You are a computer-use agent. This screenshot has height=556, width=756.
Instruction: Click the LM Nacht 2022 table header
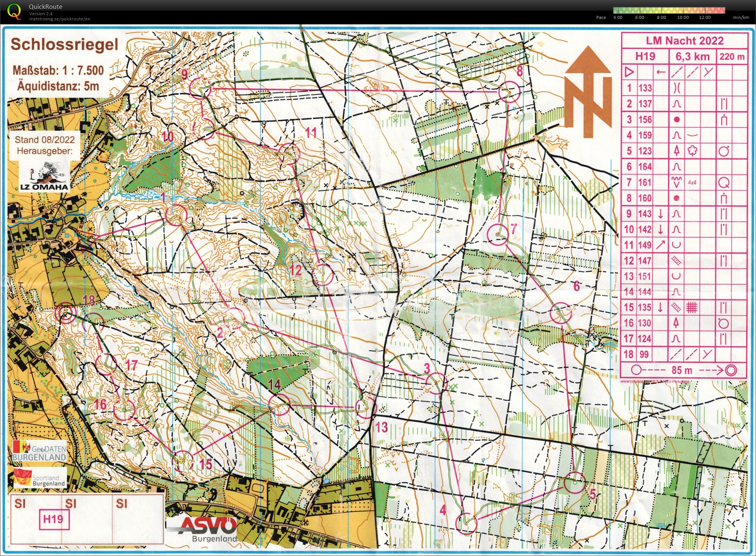684,41
